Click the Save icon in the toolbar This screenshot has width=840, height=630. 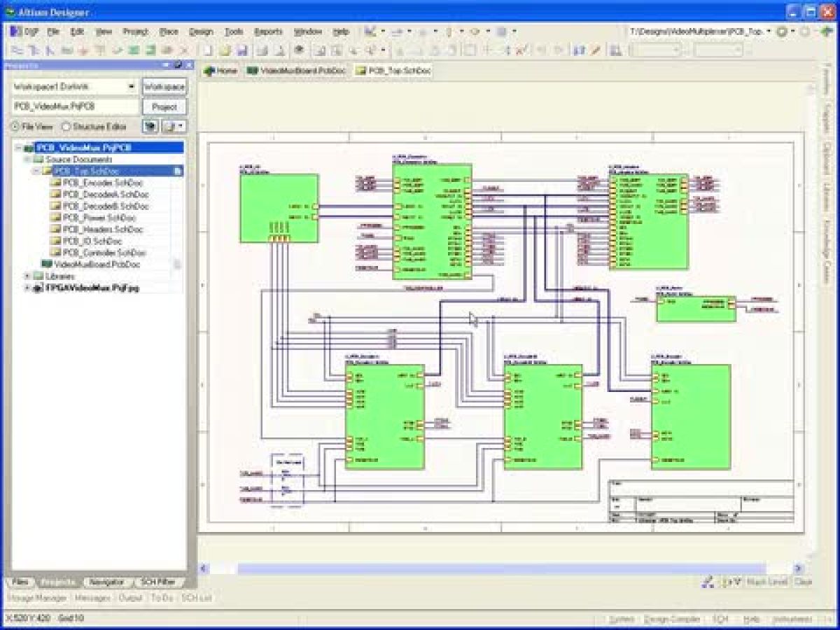pos(243,49)
